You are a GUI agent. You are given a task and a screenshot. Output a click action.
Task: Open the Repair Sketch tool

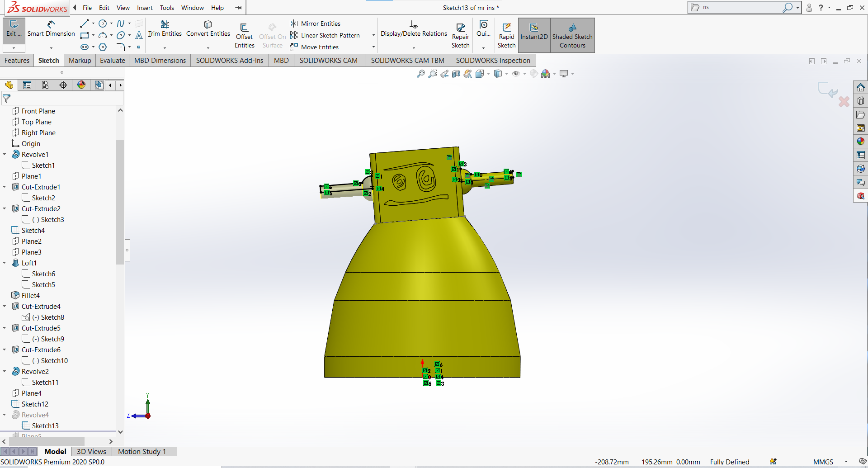click(461, 35)
